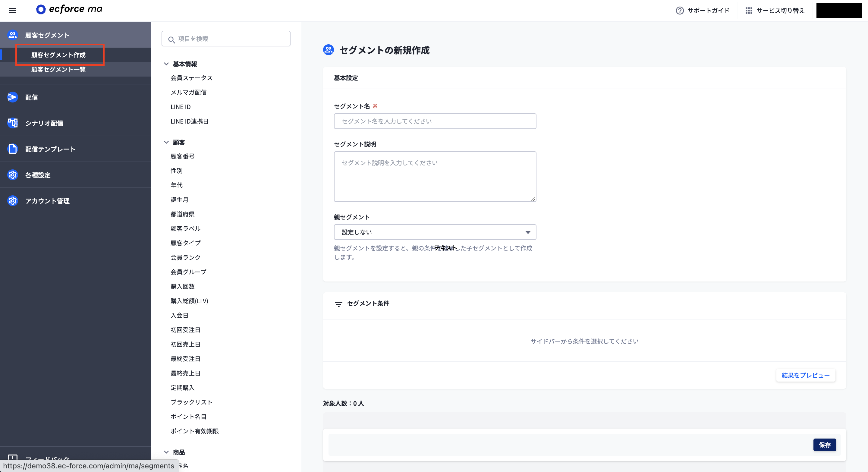The width and height of the screenshot is (868, 472).
Task: Select the 顧客セグメント sidebar icon
Action: [x=12, y=34]
